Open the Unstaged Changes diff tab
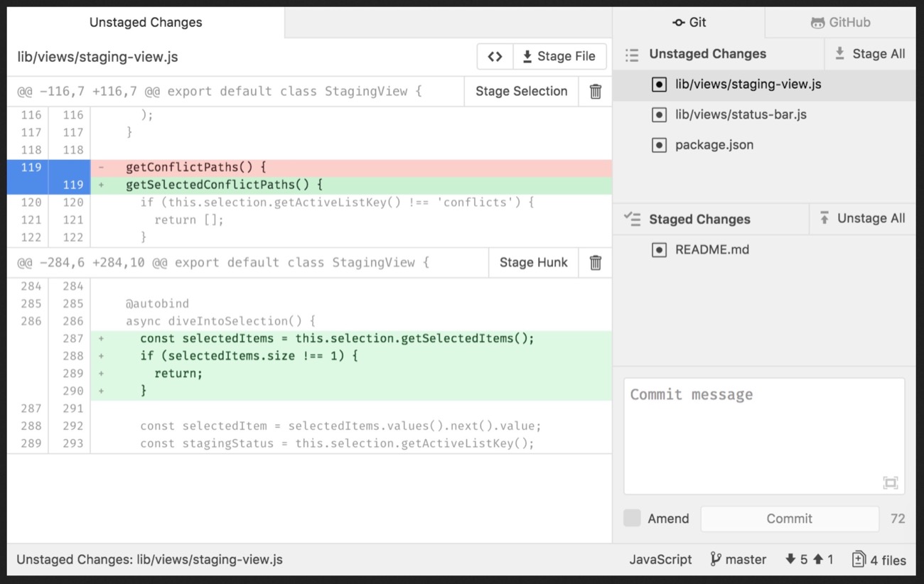This screenshot has height=584, width=924. coord(146,23)
